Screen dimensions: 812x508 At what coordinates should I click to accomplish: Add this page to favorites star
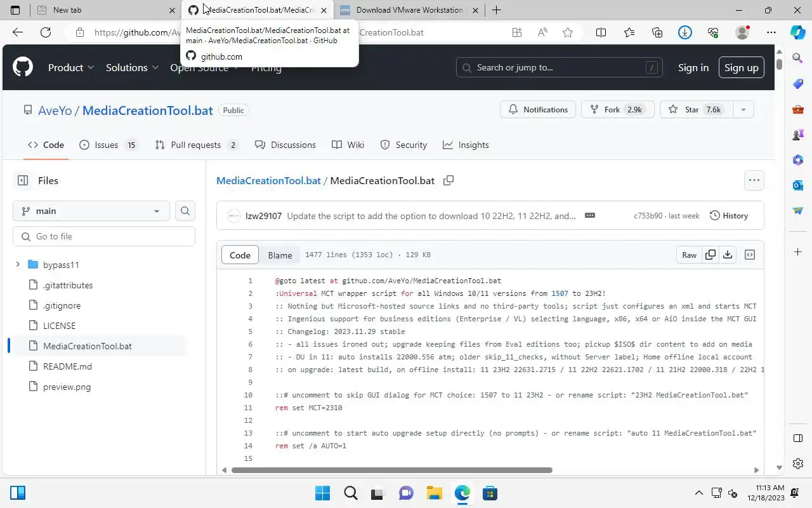click(568, 32)
